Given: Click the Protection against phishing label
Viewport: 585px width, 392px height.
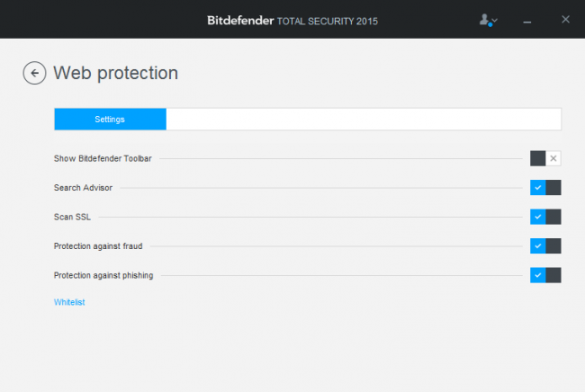Looking at the screenshot, I should tap(103, 275).
